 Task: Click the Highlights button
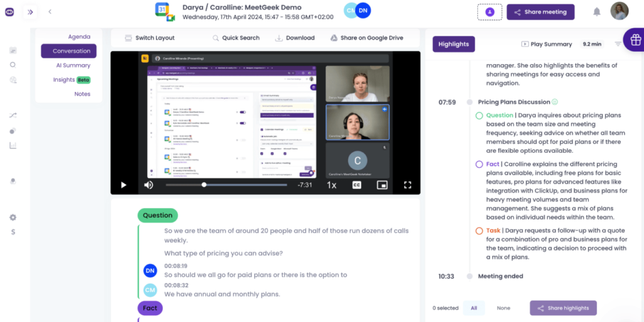453,44
